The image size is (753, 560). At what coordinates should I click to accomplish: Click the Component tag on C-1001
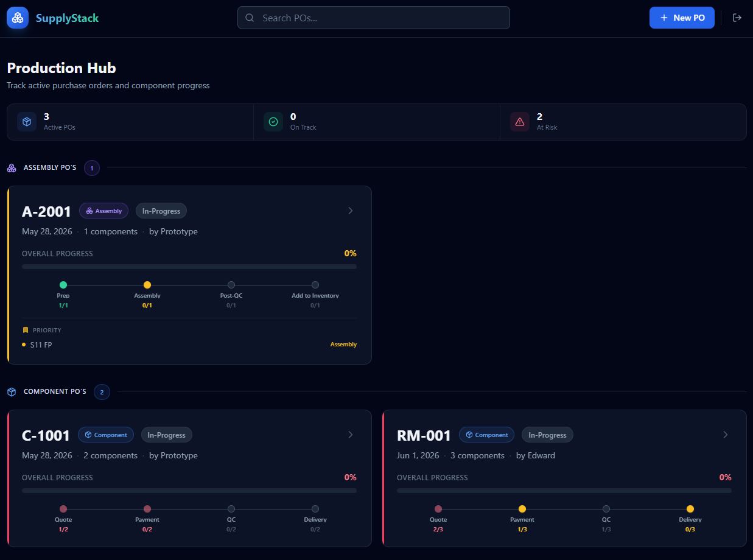coord(106,435)
